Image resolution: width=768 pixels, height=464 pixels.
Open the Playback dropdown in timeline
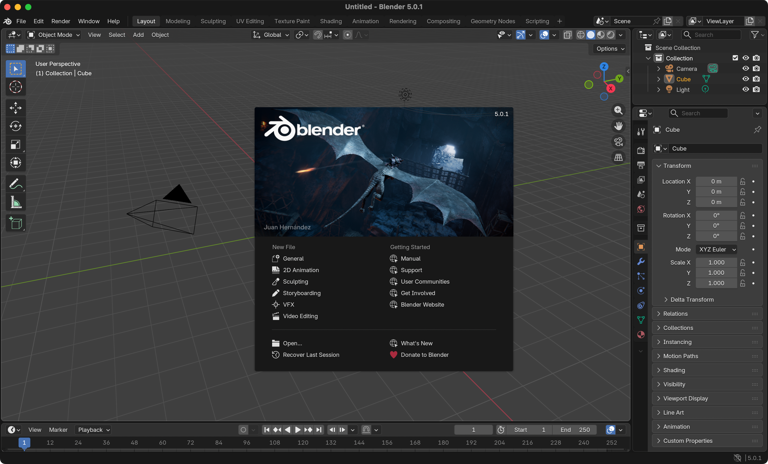click(94, 430)
